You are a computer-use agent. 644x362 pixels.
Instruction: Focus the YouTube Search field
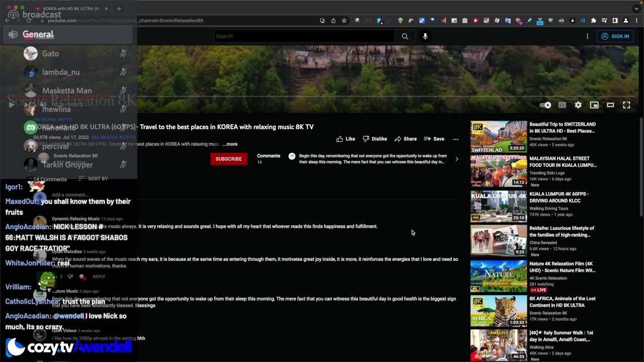(304, 36)
